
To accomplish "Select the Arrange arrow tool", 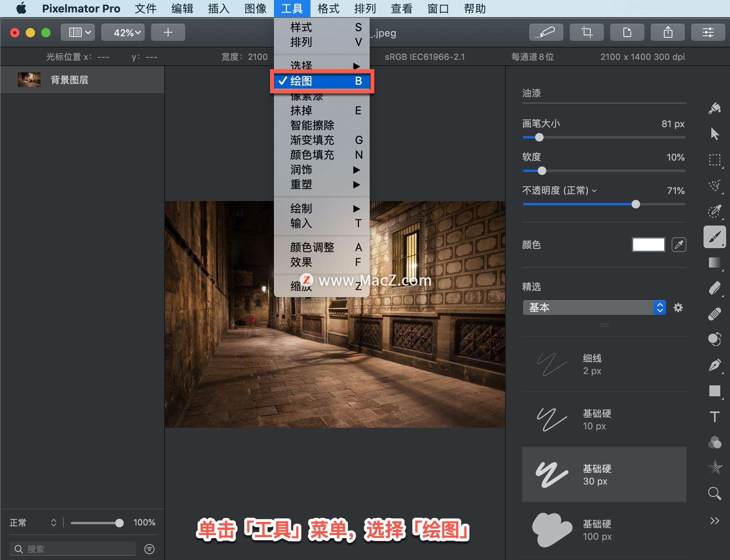I will (714, 134).
